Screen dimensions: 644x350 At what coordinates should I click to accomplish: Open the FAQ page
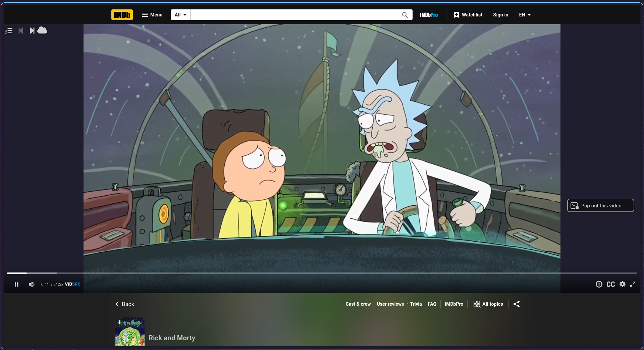point(432,304)
